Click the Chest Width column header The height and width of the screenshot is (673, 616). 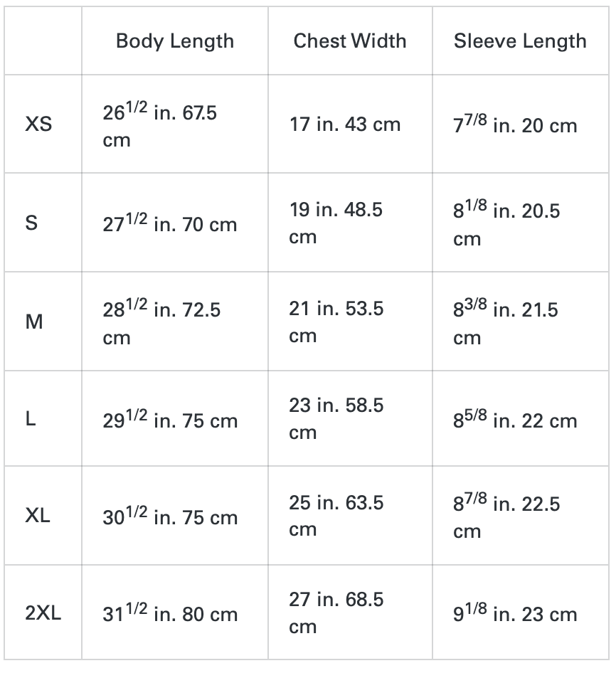click(x=349, y=41)
